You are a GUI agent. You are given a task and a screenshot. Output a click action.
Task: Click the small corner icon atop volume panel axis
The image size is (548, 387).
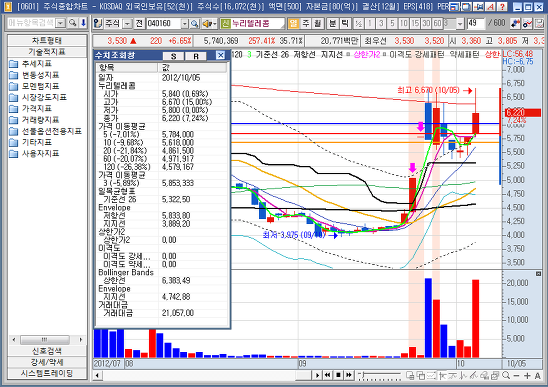tap(538, 274)
